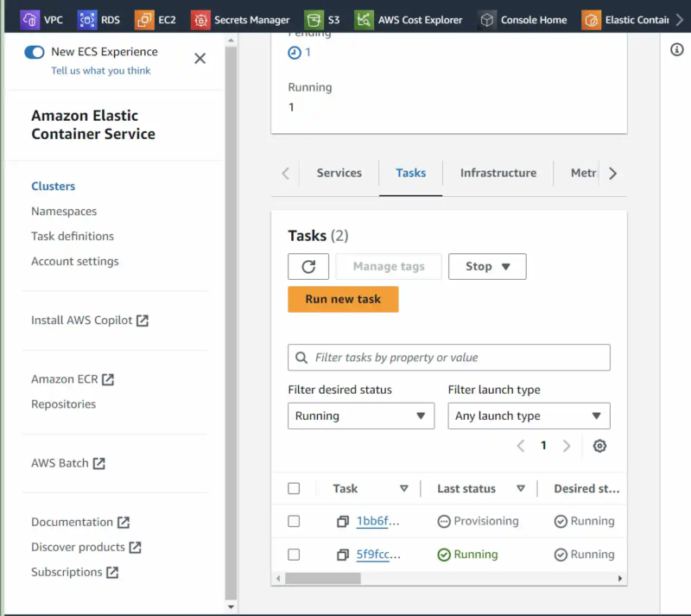Shift cluster tabs left with the arrow
The image size is (691, 616).
click(x=286, y=174)
